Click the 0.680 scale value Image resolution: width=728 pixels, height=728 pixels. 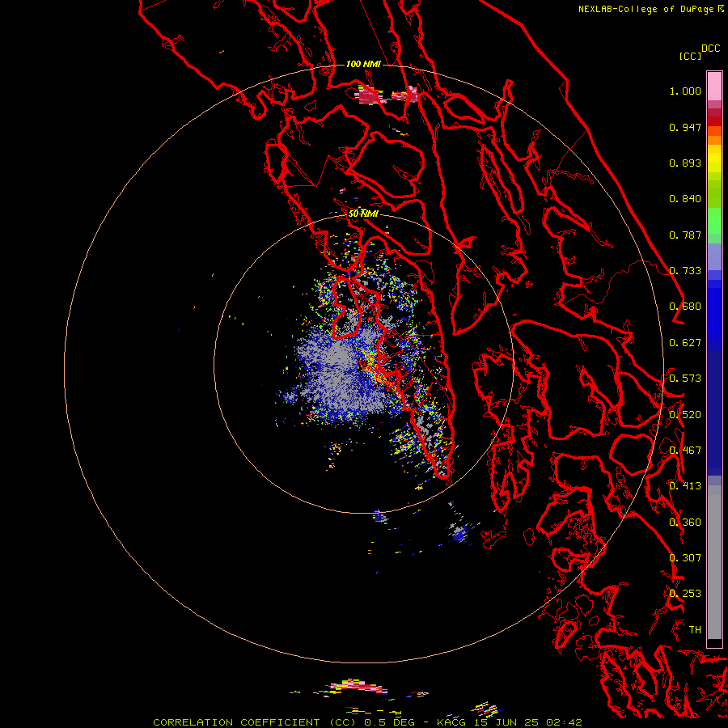pos(685,307)
